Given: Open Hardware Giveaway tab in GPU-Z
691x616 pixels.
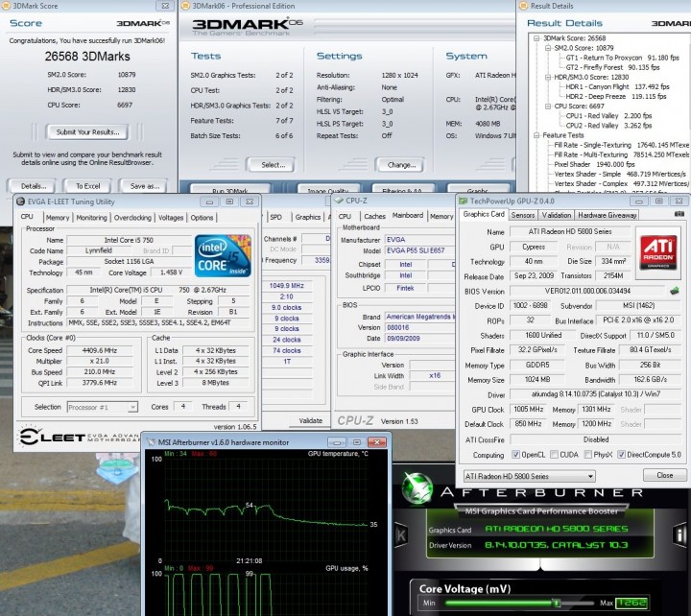Looking at the screenshot, I should (x=607, y=215).
